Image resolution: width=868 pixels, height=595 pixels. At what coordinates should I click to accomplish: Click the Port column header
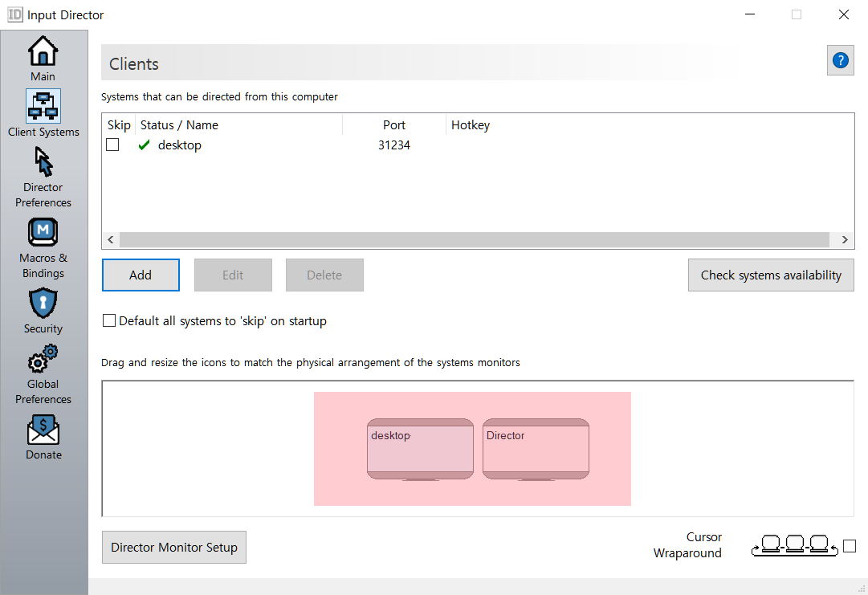(394, 125)
